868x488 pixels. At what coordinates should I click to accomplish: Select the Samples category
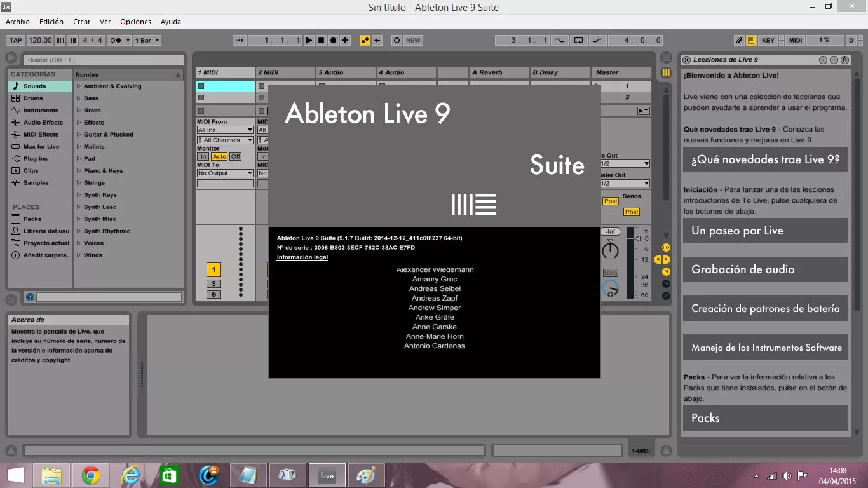point(40,183)
